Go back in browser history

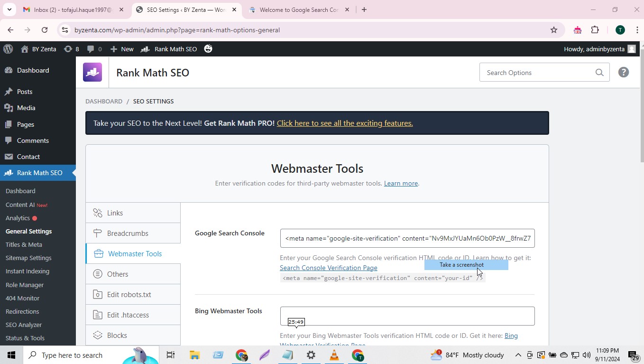10,30
